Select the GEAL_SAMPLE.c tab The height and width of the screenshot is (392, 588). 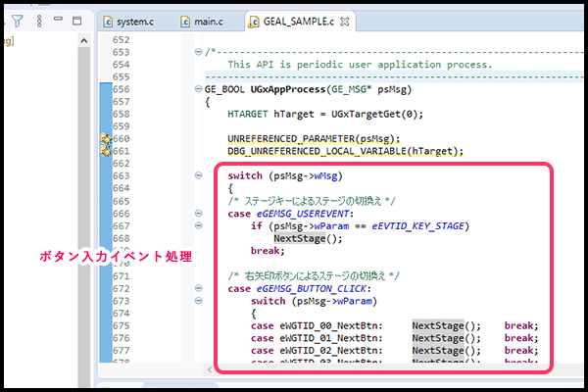point(299,22)
